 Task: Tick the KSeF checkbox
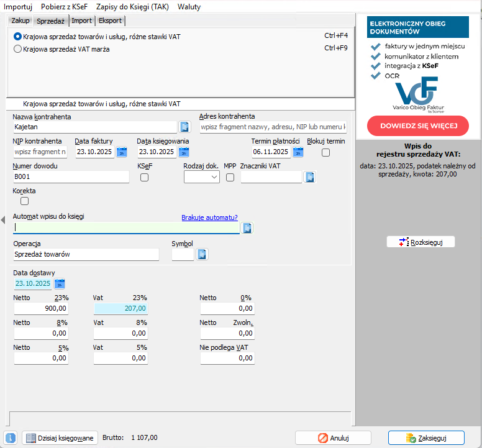coord(144,178)
